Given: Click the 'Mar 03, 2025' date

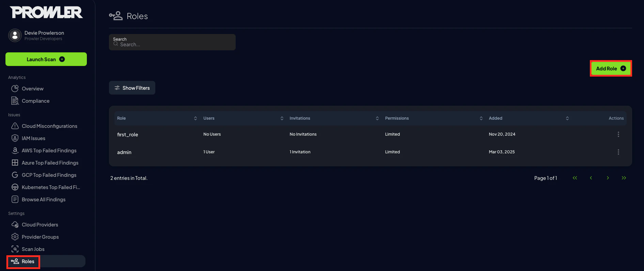Looking at the screenshot, I should pos(502,152).
